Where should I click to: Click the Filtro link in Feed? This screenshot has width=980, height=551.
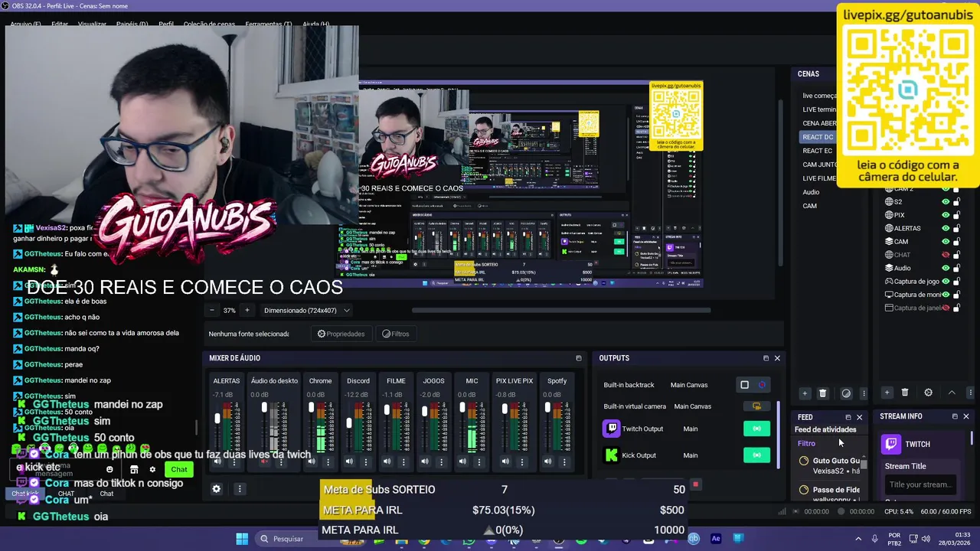pos(806,443)
